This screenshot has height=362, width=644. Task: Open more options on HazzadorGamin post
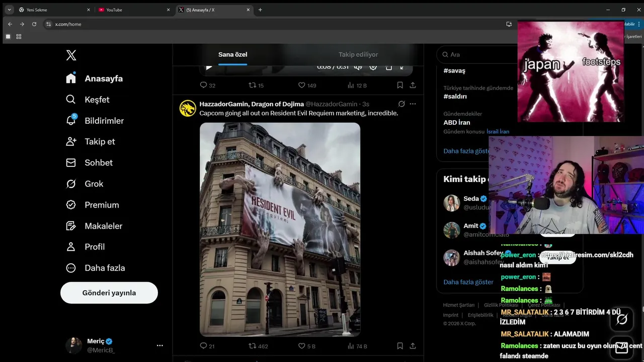point(413,104)
